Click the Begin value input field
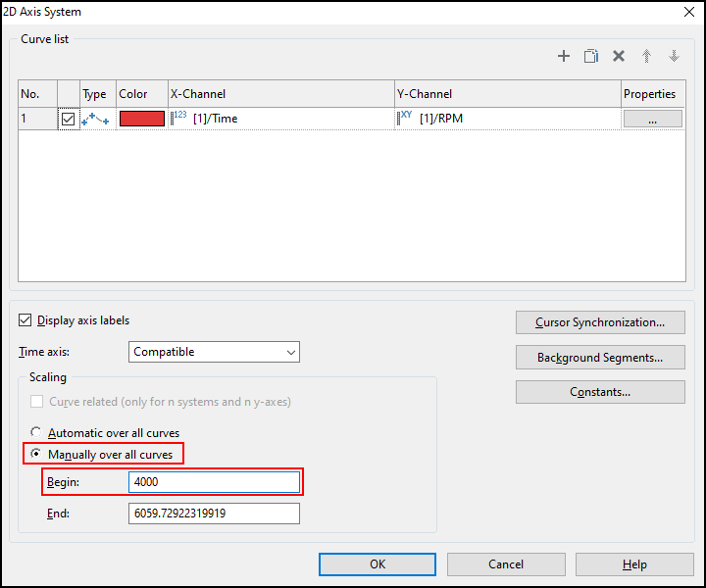This screenshot has width=706, height=588. 213,482
